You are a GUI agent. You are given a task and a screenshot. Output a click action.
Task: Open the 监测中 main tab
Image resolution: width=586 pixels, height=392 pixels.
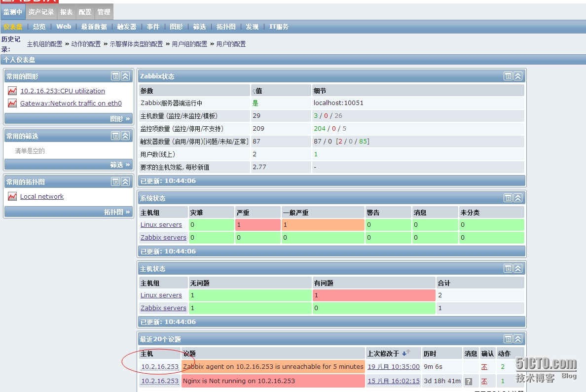pyautogui.click(x=13, y=12)
